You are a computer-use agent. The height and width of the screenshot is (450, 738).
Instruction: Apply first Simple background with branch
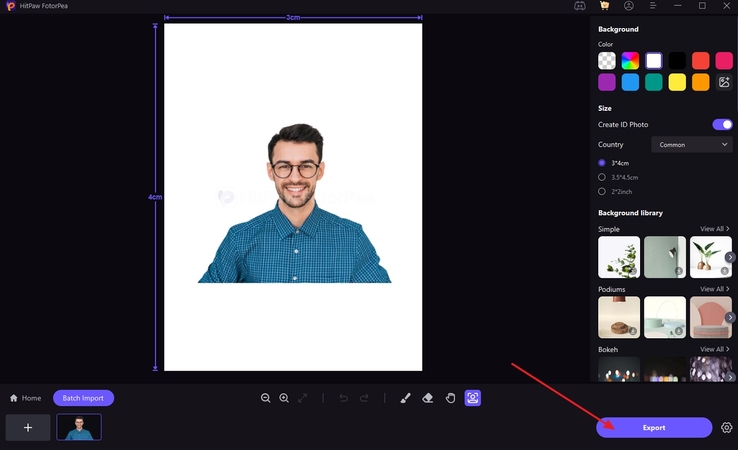(x=619, y=257)
